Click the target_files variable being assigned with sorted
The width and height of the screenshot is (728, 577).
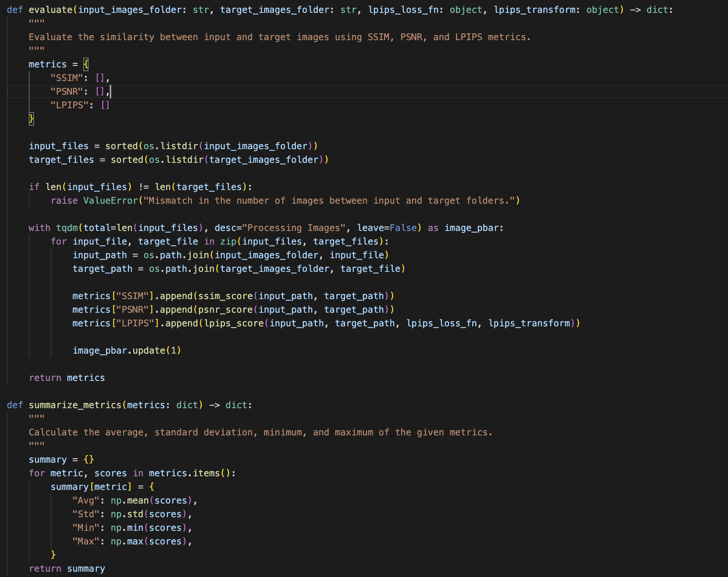click(x=61, y=160)
